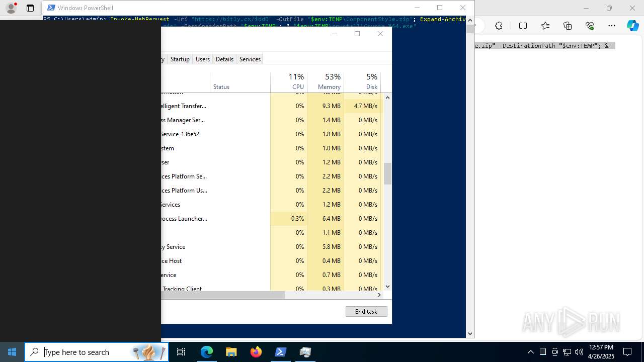Click PowerShell title bar icon
Viewport: 644px width, 362px height.
pyautogui.click(x=51, y=8)
